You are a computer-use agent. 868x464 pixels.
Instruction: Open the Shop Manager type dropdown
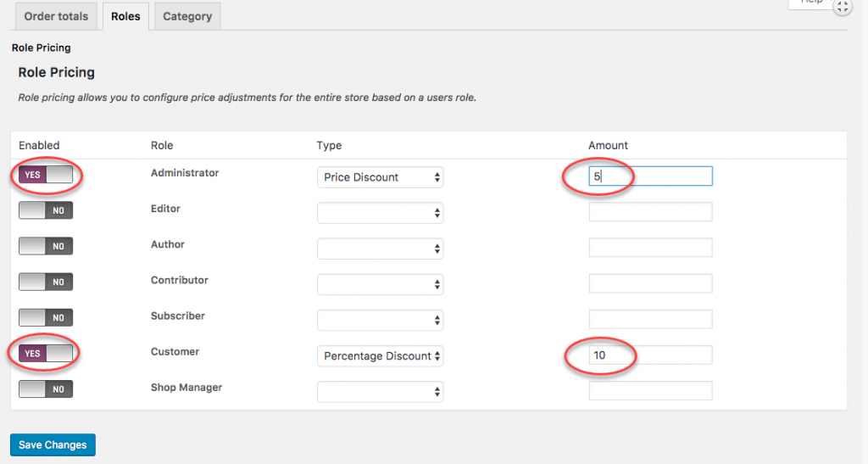381,392
